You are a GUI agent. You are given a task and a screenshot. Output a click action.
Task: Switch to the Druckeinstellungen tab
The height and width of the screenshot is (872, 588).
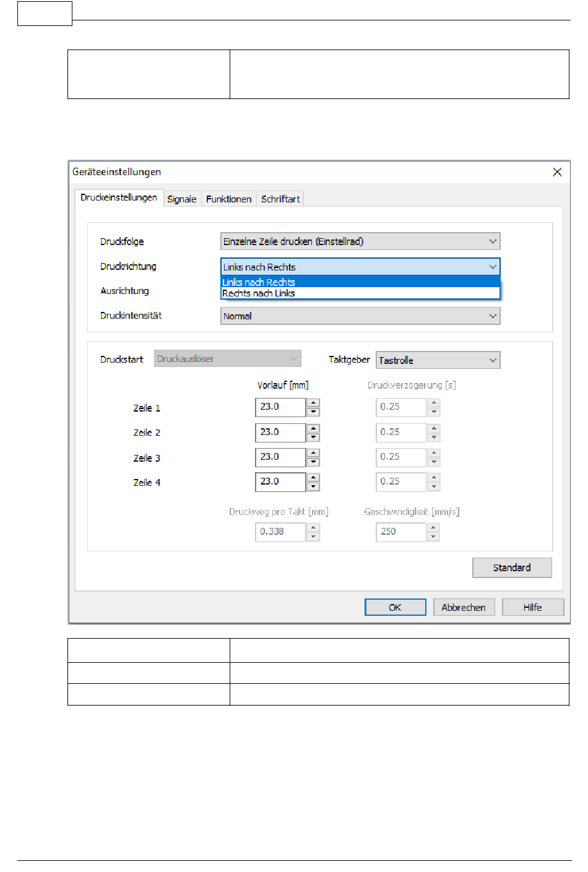(x=119, y=197)
